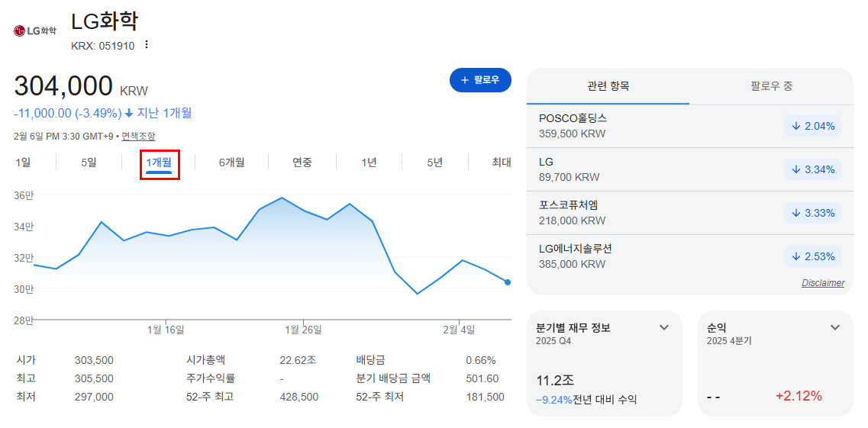Viewport: 868px width, 428px height.
Task: Click the latest price dot on the chart
Action: 508,282
